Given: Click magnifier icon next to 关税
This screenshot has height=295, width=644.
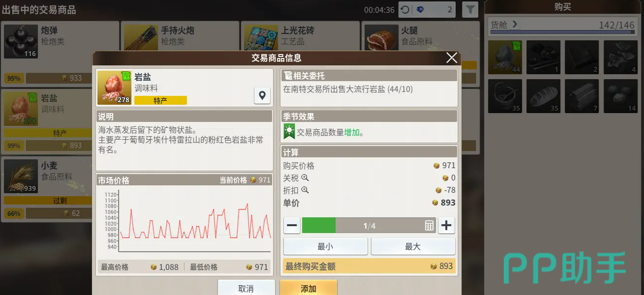Looking at the screenshot, I should (305, 178).
